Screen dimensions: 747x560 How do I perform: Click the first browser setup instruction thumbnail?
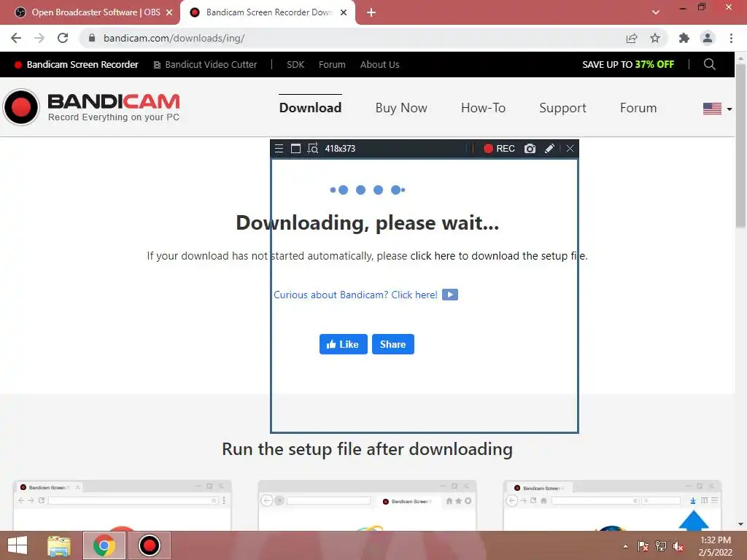[x=123, y=505]
